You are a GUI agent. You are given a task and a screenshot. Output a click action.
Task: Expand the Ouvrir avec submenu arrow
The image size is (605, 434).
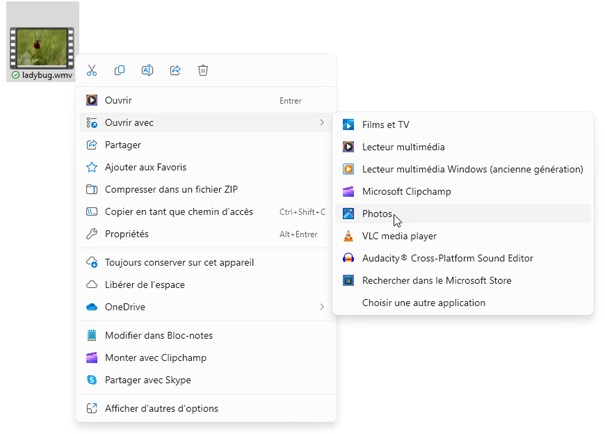tap(322, 123)
